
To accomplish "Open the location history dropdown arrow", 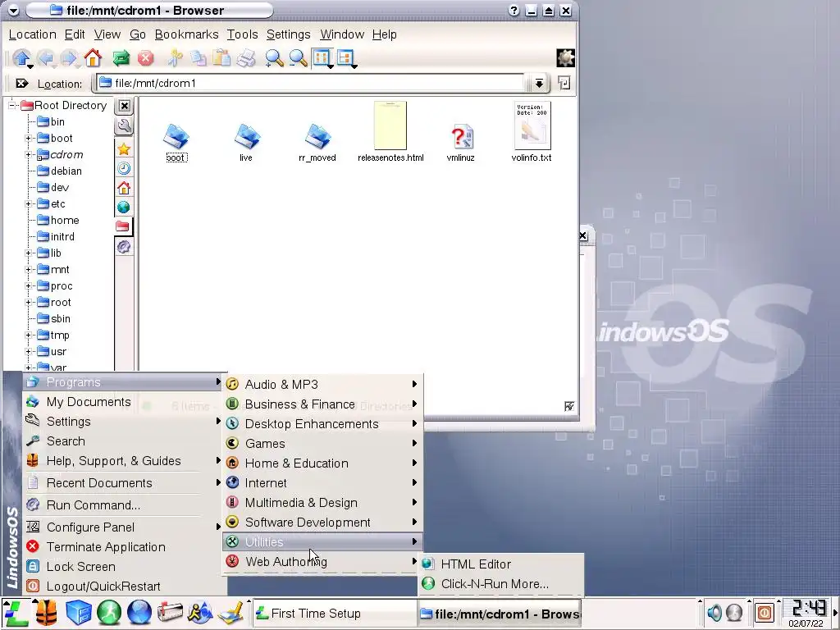I will point(539,83).
